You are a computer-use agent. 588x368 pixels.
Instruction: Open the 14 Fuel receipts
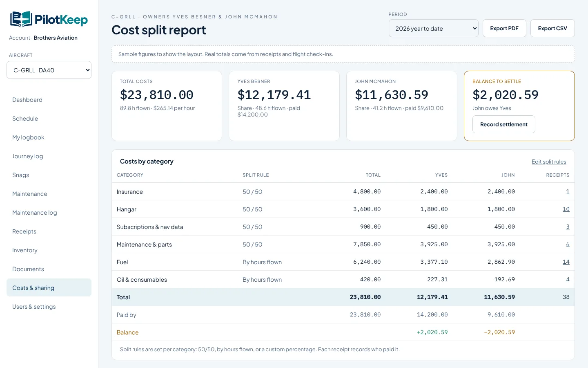coord(566,262)
